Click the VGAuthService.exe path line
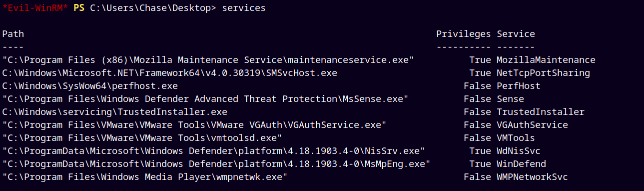This screenshot has height=191, width=644. [x=194, y=125]
